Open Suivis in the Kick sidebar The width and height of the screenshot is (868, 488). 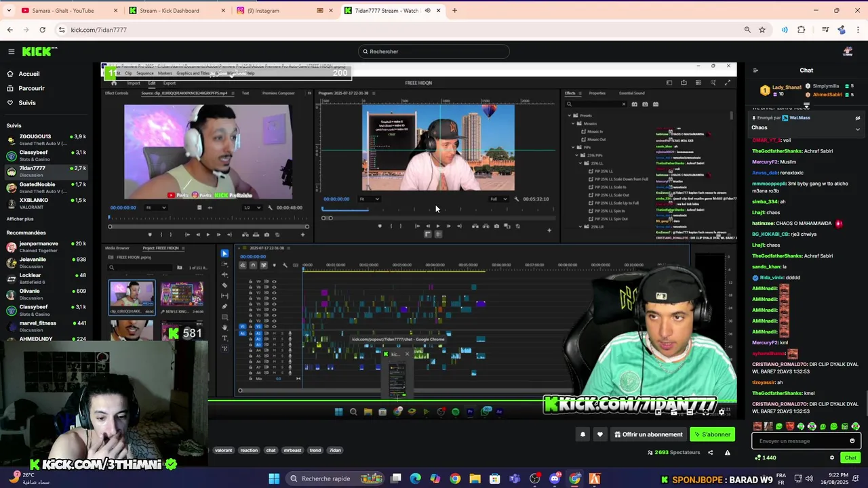point(27,103)
